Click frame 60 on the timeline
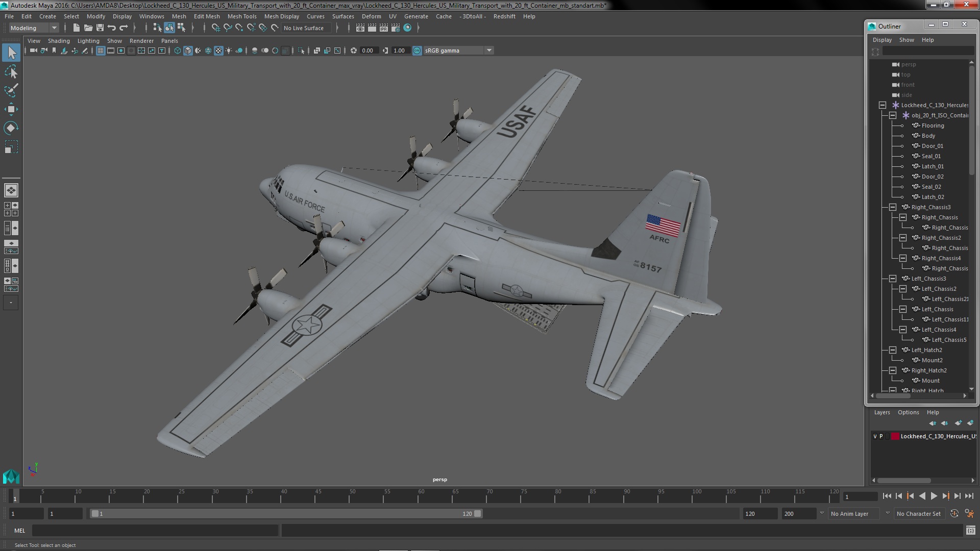Screen dimensions: 980x551 click(x=421, y=496)
